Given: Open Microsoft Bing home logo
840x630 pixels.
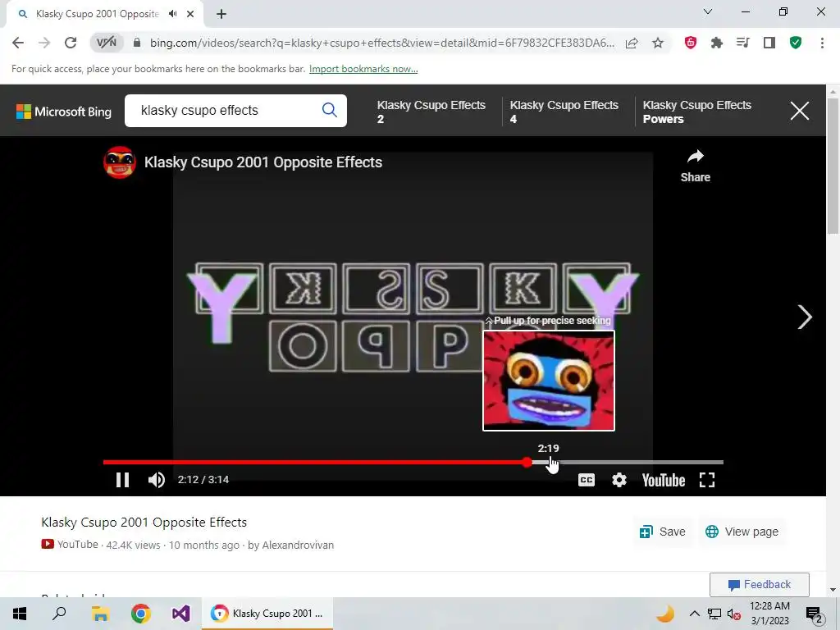Looking at the screenshot, I should click(64, 112).
